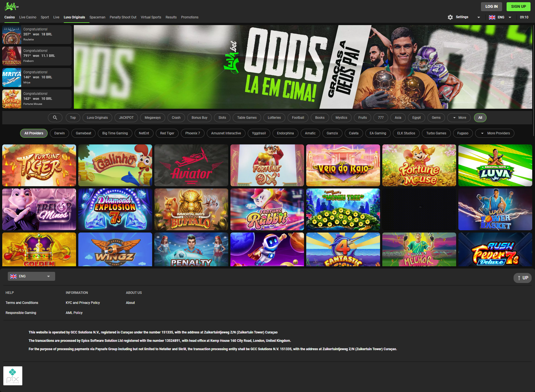Click the Roulette winner notification image
The width and height of the screenshot is (535, 392).
pos(12,35)
